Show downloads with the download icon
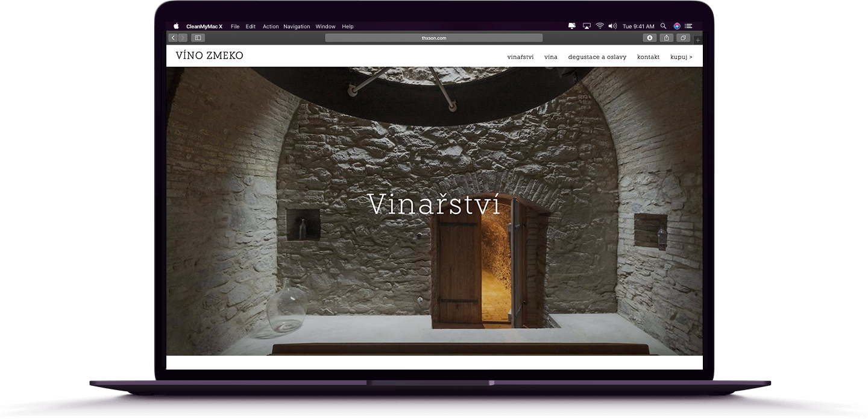Screen dimensions: 868x419 (x=650, y=37)
